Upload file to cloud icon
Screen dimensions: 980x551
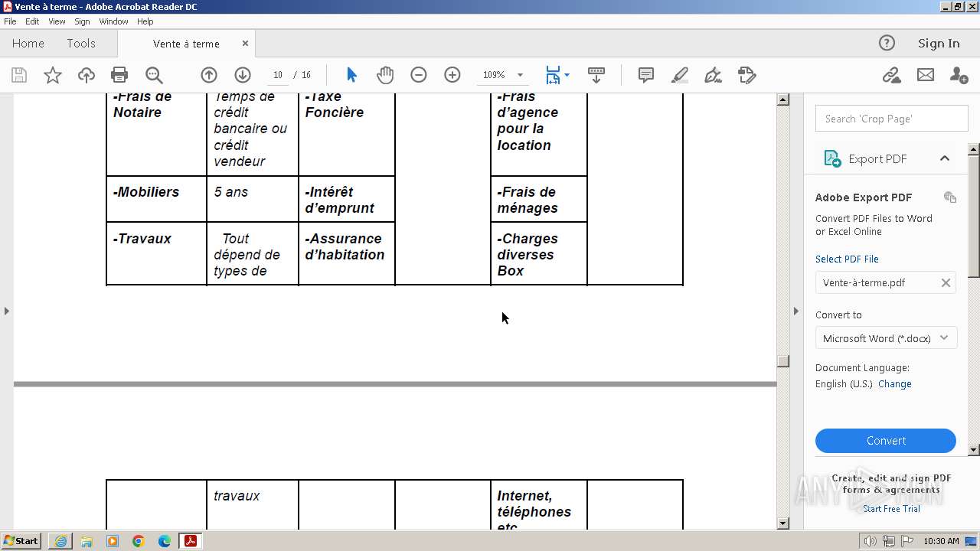(x=87, y=75)
